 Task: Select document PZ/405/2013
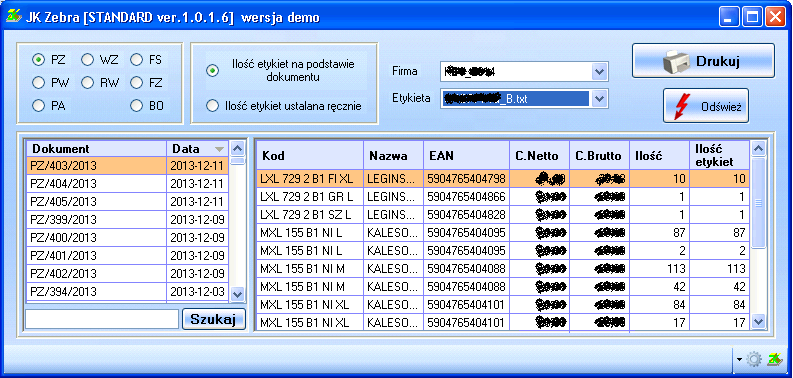[127, 201]
